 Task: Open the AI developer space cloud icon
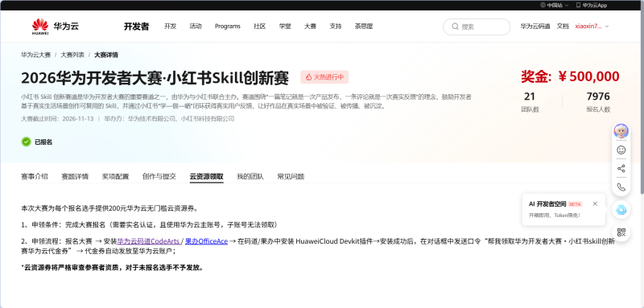[621, 210]
